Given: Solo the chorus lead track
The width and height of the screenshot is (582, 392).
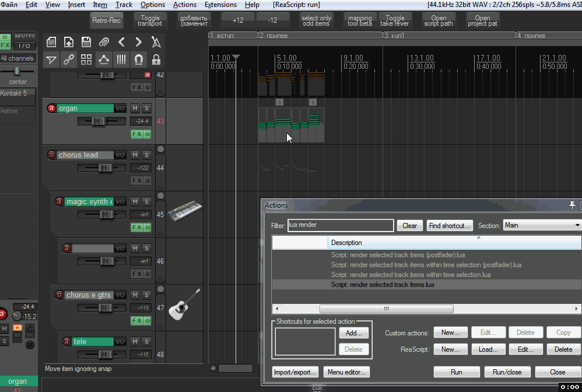Looking at the screenshot, I should pos(146,155).
